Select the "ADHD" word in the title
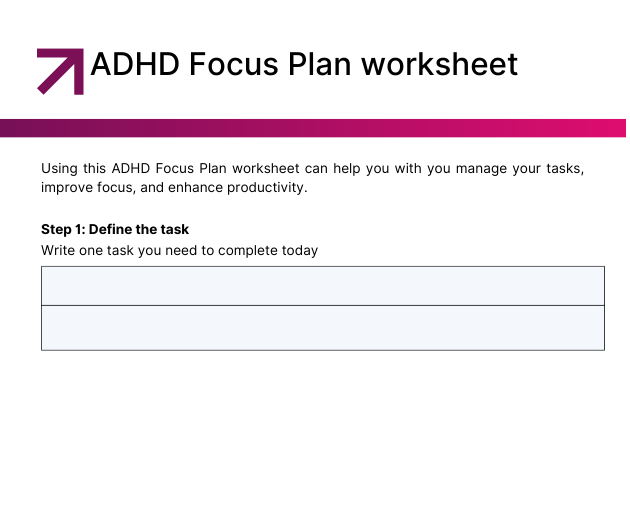The height and width of the screenshot is (516, 630). pos(135,64)
